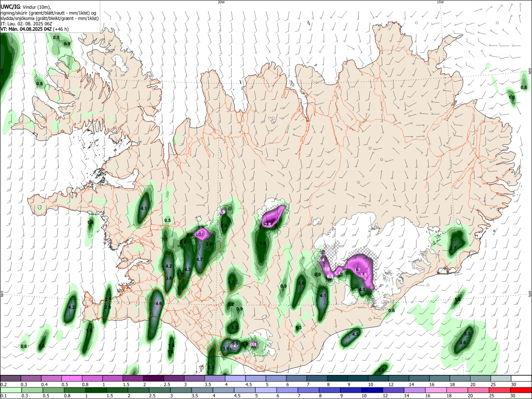Click the 4.7 precipitation value on the map
This screenshot has width=532, height=399.
coord(199,259)
